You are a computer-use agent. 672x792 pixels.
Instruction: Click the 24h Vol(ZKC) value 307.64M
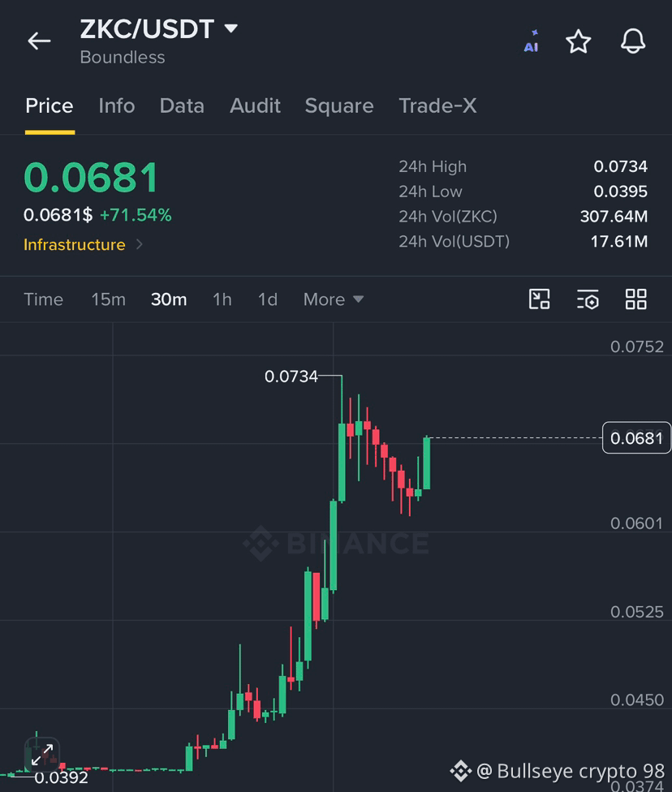click(614, 216)
